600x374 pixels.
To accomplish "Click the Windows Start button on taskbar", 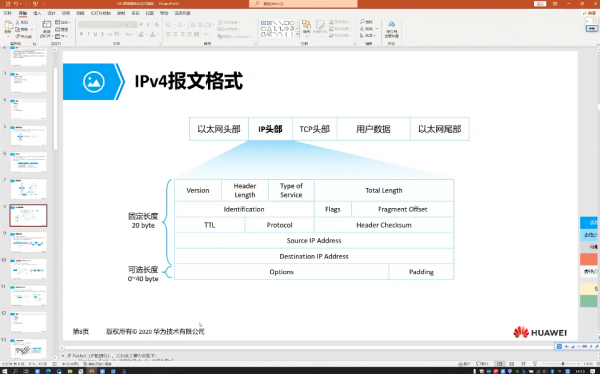I will (x=5, y=371).
